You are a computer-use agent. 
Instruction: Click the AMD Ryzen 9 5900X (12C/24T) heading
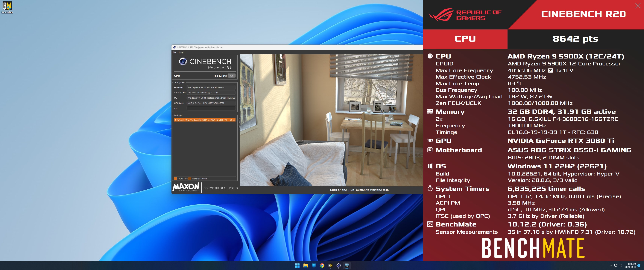566,56
